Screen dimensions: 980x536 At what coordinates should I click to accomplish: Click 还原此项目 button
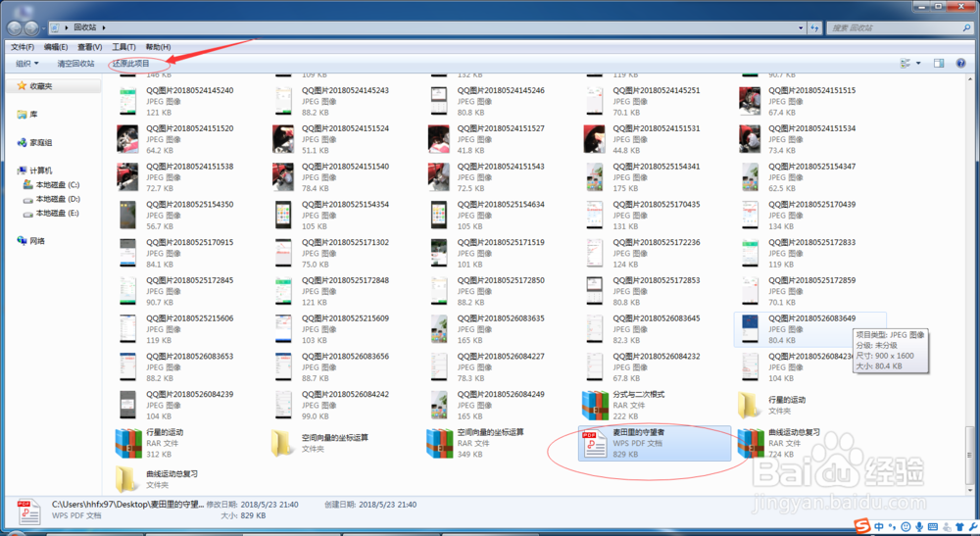click(131, 63)
